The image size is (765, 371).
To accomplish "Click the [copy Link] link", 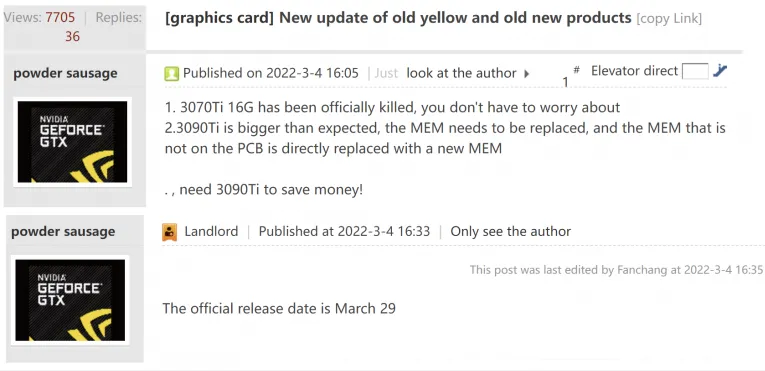I will click(669, 19).
